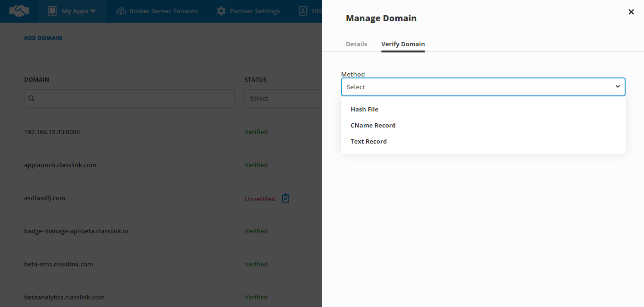
Task: Close the Manage Domain panel
Action: (x=631, y=12)
